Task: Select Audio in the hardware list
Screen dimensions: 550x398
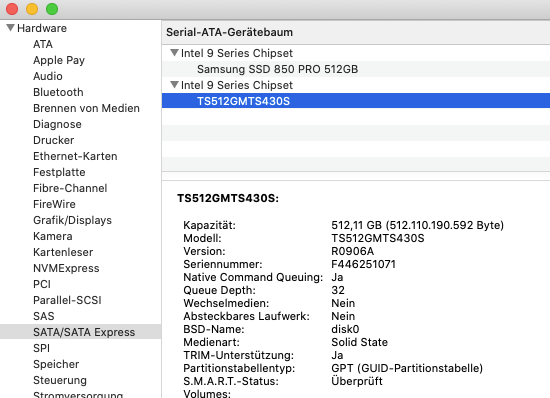Action: point(48,76)
